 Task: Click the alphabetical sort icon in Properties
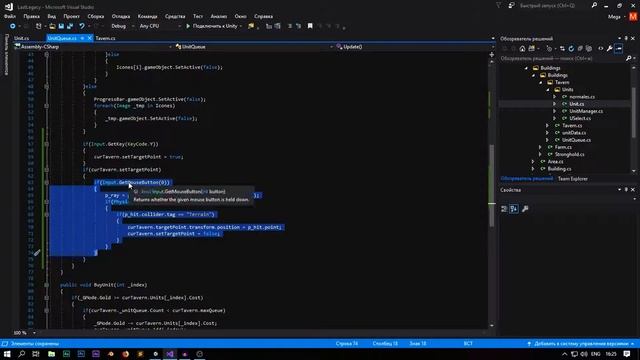514,209
